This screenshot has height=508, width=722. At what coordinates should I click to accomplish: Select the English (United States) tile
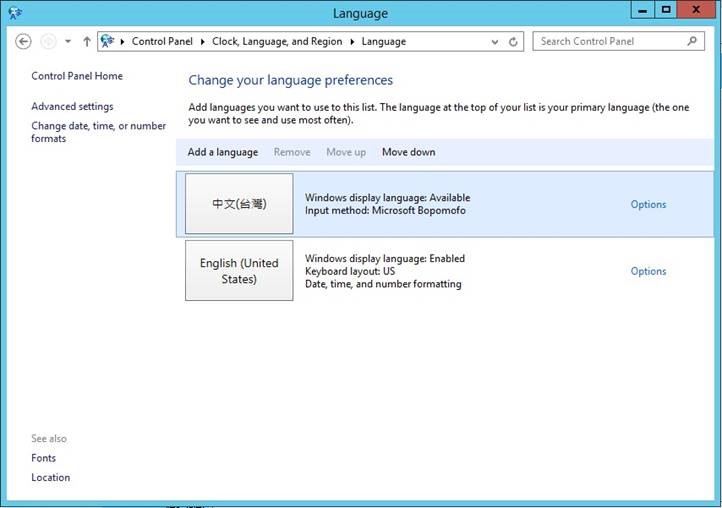coord(239,271)
